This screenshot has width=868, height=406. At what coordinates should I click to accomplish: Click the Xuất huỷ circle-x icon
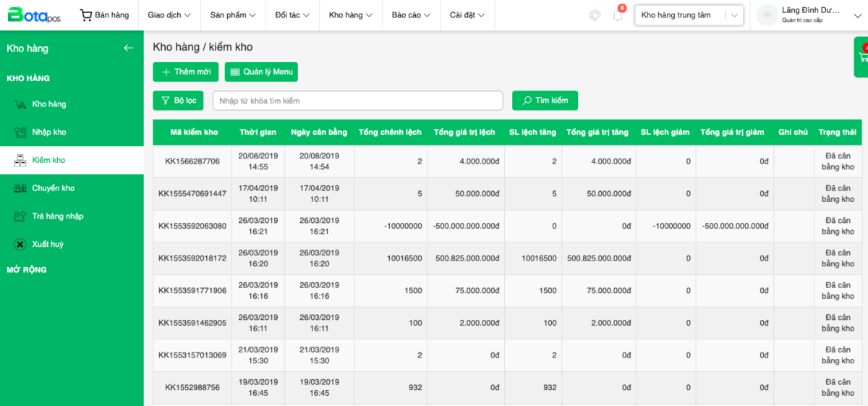coord(20,245)
